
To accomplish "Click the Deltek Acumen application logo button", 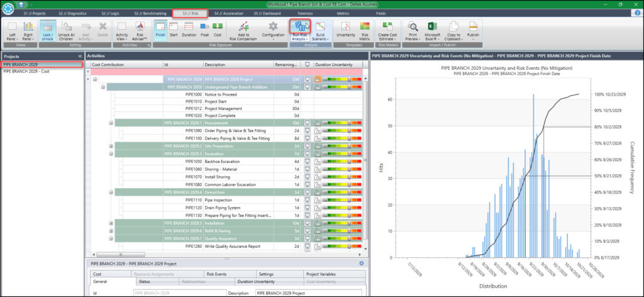I will pyautogui.click(x=6, y=8).
